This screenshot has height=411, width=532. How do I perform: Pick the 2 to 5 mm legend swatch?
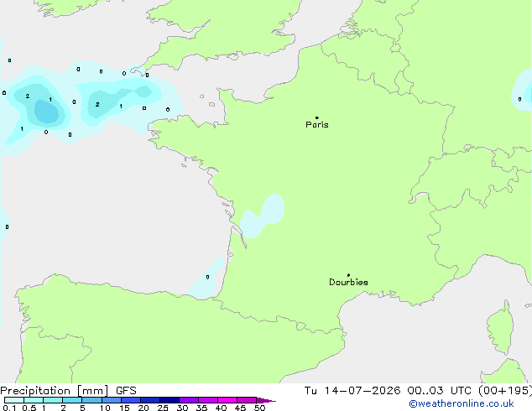(72, 400)
